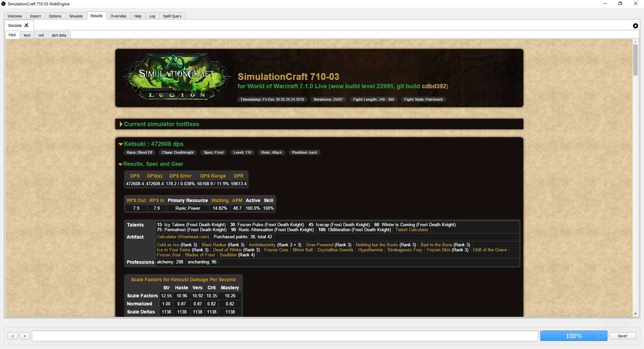Click Ice in Your Veins link

174,250
